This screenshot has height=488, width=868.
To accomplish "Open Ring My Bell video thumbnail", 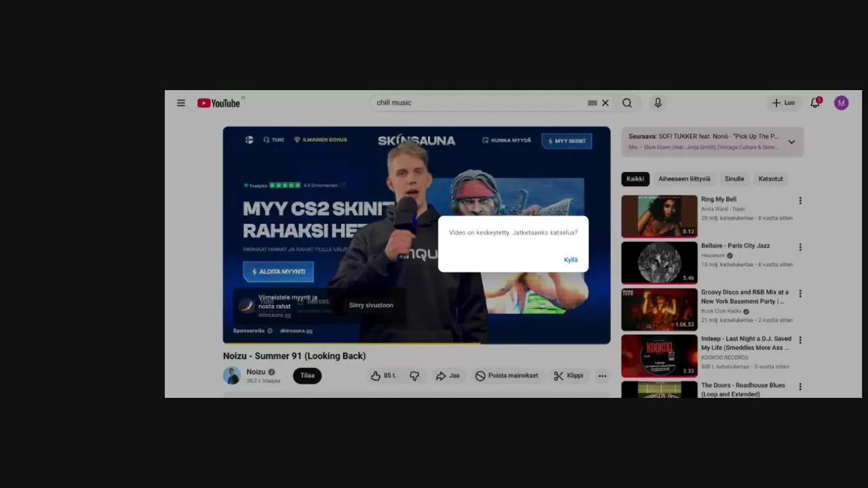I will (x=659, y=216).
